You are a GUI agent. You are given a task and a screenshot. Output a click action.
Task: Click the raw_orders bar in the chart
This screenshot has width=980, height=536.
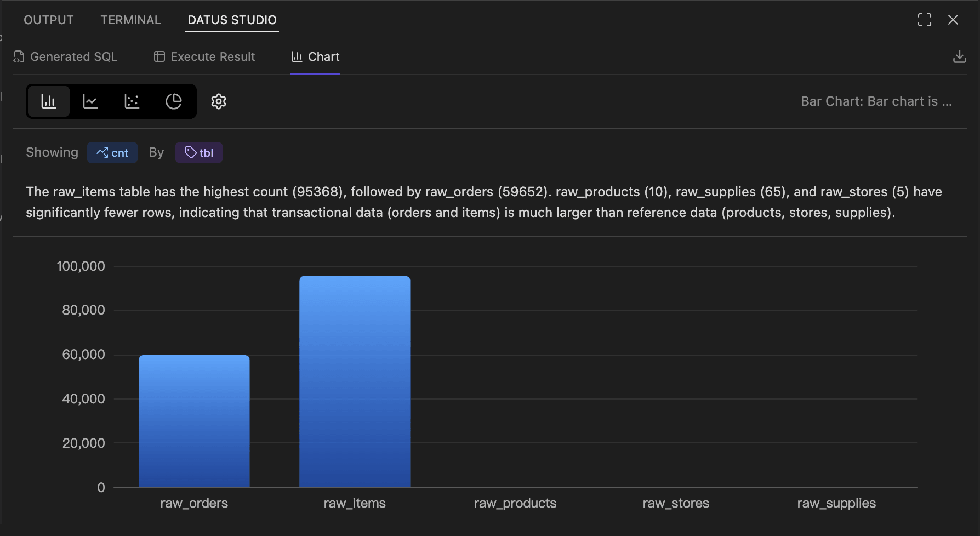194,421
